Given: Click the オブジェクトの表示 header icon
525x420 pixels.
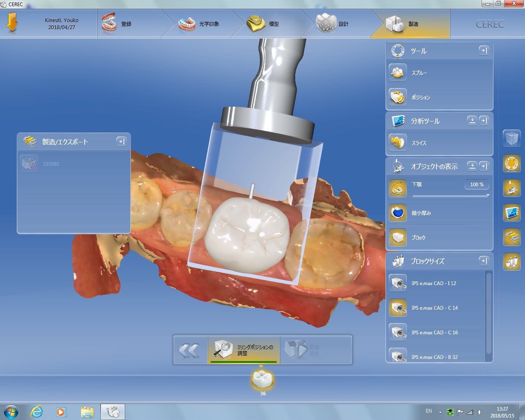Looking at the screenshot, I should [398, 166].
